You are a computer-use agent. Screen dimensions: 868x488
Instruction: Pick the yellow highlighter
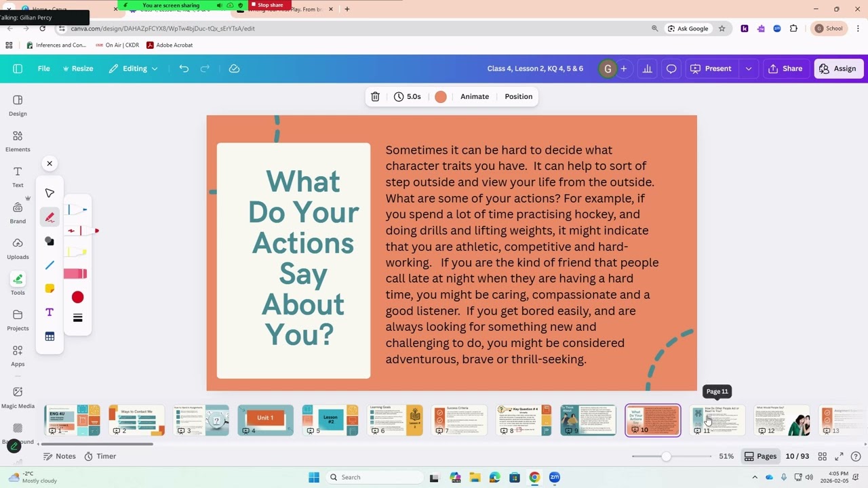point(77,252)
